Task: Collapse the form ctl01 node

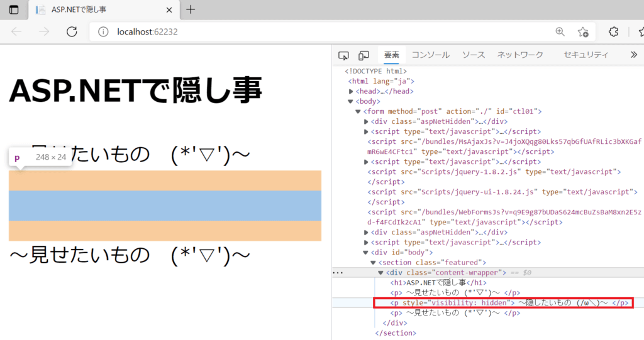Action: [358, 112]
